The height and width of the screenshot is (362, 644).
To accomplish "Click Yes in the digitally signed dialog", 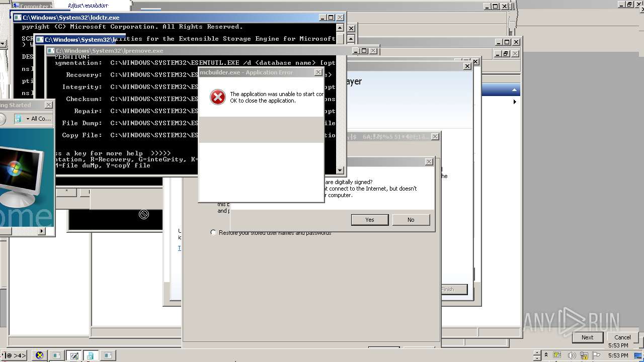I will [x=370, y=220].
